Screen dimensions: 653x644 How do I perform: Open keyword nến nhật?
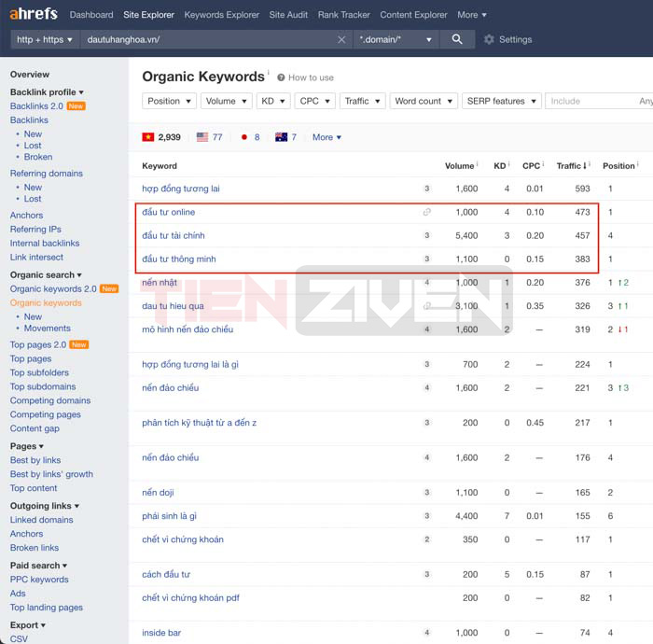coord(160,283)
